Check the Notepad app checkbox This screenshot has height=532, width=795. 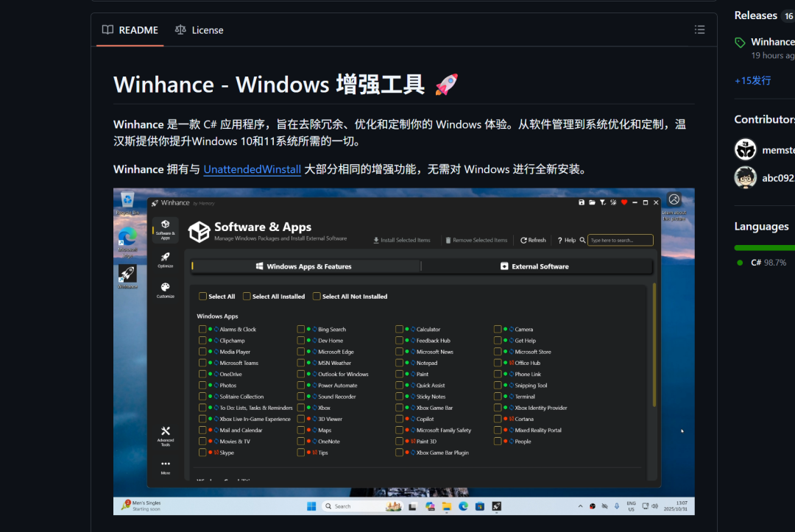click(398, 363)
